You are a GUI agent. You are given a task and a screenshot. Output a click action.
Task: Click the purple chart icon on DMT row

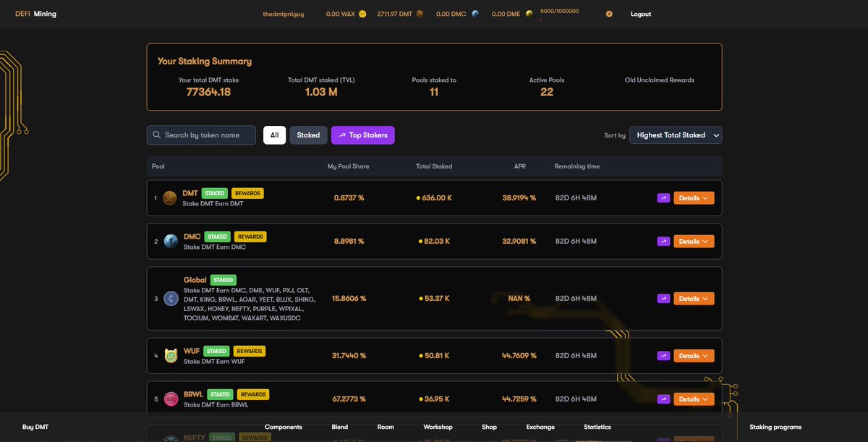(663, 197)
